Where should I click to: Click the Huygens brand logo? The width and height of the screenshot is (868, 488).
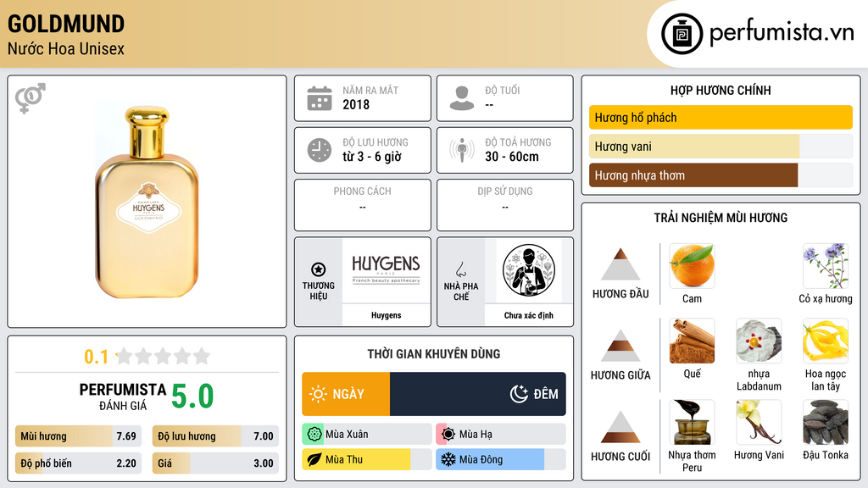(386, 270)
